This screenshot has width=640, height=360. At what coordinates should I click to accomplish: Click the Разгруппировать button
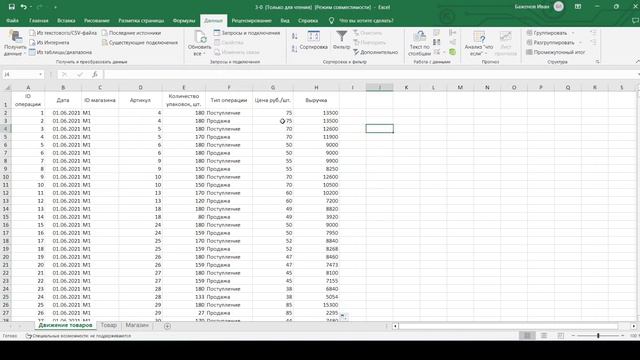[x=550, y=42]
